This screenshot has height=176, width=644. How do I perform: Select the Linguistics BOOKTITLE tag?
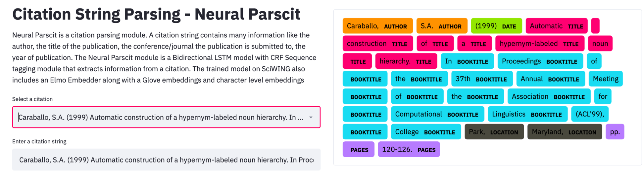point(528,114)
